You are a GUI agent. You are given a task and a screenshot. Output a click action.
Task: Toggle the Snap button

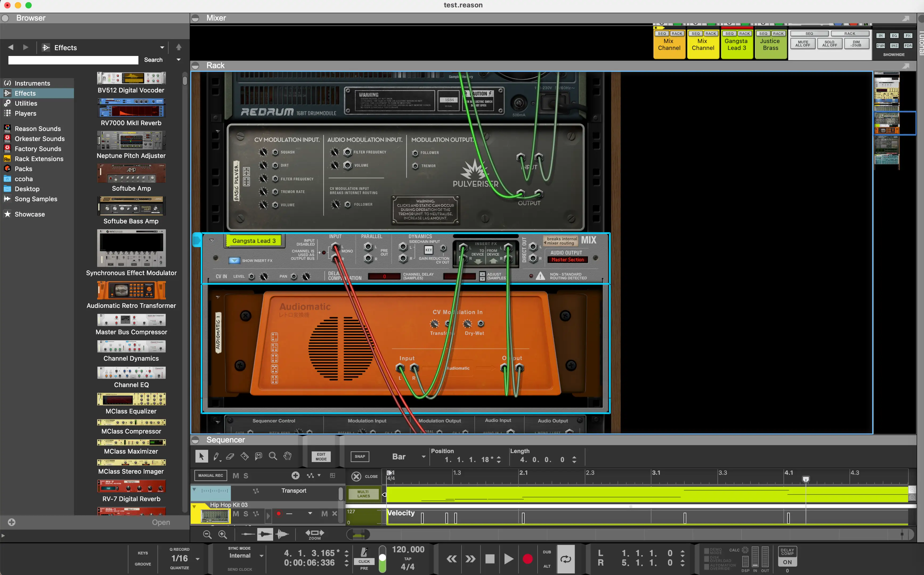click(360, 456)
